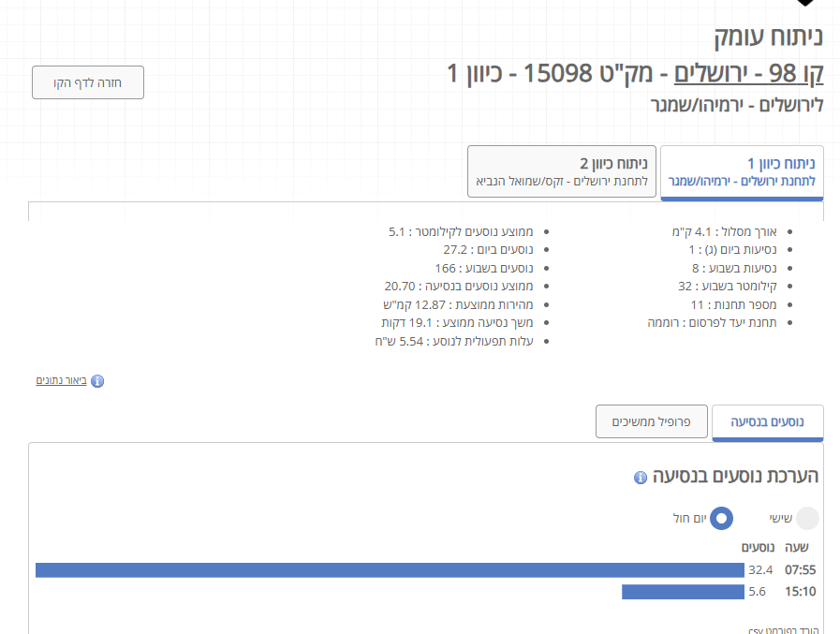840x634 pixels.
Task: Click the תחנת יעד לפרסום : רוממה item
Action: [x=712, y=323]
